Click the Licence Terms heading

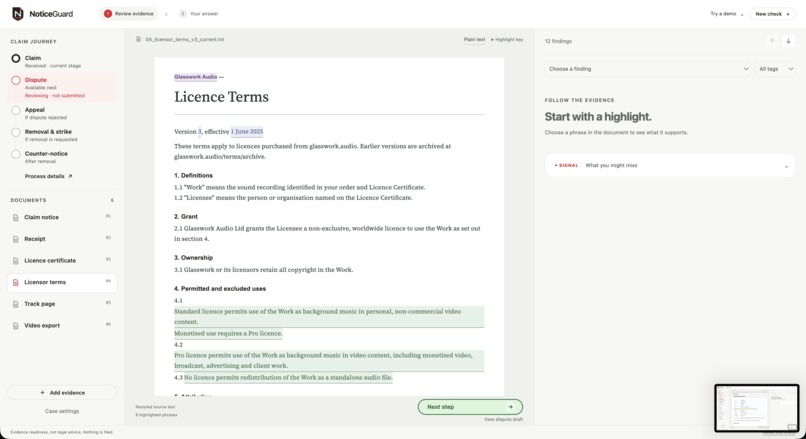pos(221,97)
